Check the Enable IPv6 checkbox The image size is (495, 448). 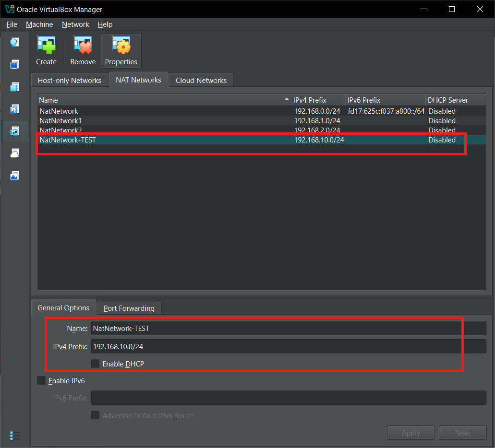click(x=41, y=380)
